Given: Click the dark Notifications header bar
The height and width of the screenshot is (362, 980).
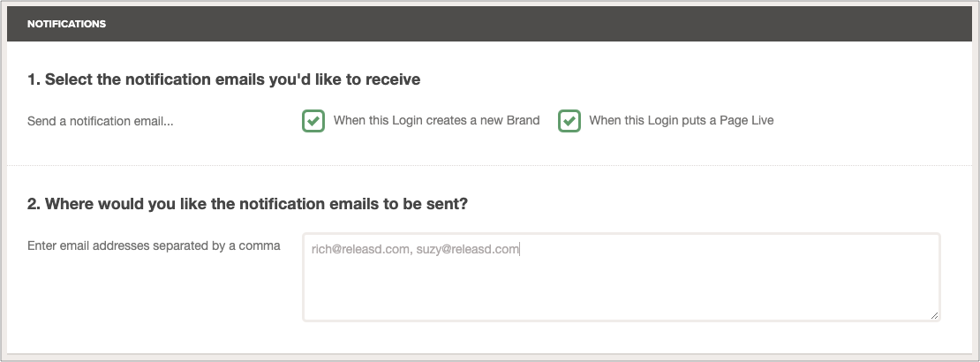Looking at the screenshot, I should pos(530,24).
